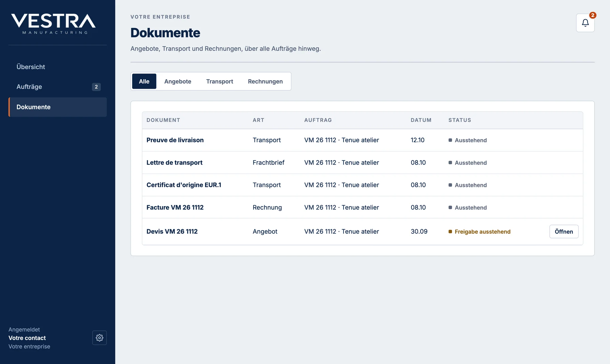Click Ausstehend status of Preuve de livraison
Screen dimensions: 610x364
[x=468, y=140]
